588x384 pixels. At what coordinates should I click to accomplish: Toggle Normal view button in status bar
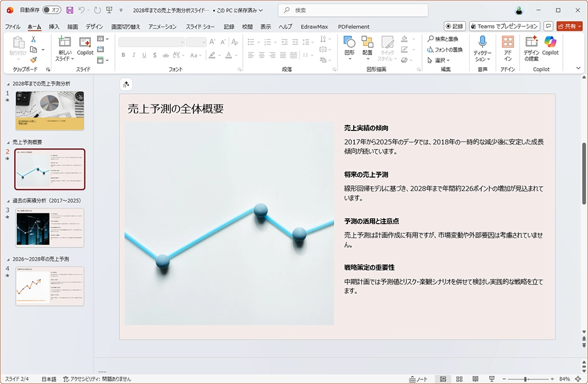443,379
